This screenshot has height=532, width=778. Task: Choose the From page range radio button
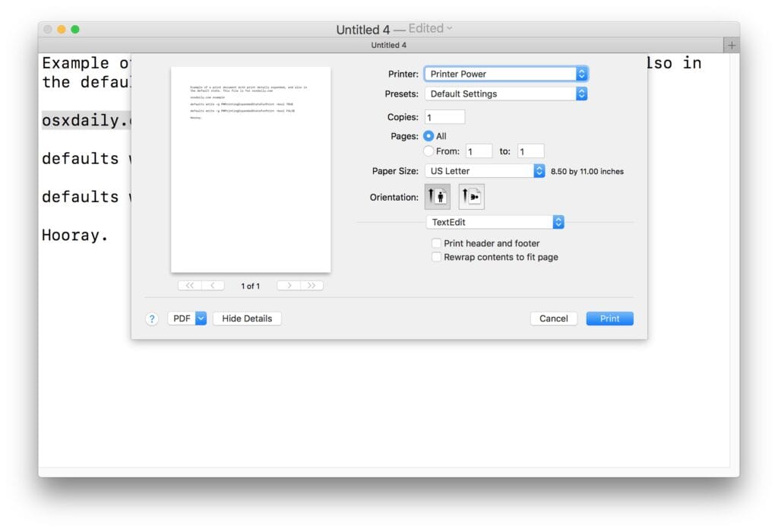[x=429, y=151]
